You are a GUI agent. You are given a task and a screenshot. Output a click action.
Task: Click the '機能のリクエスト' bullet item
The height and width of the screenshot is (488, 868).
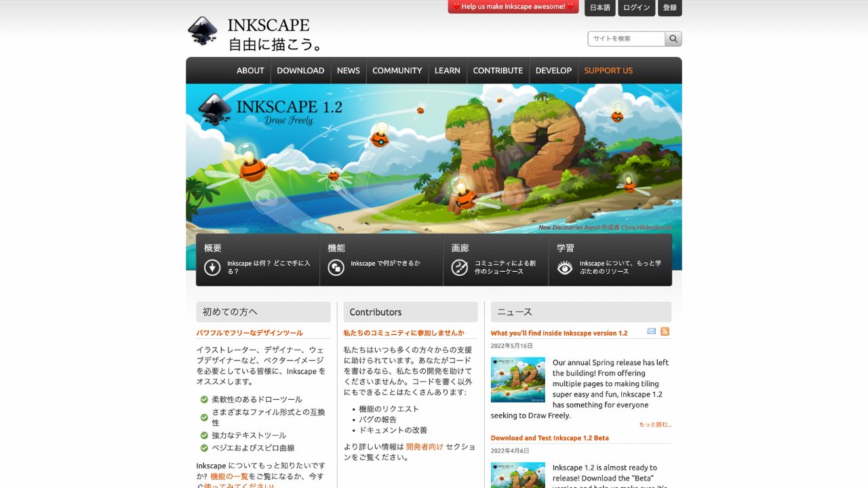389,409
